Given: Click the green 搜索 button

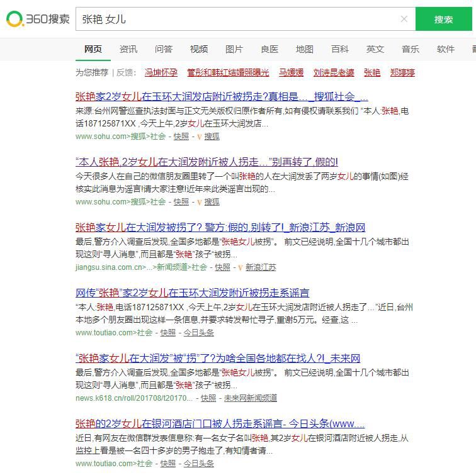Looking at the screenshot, I should 443,19.
